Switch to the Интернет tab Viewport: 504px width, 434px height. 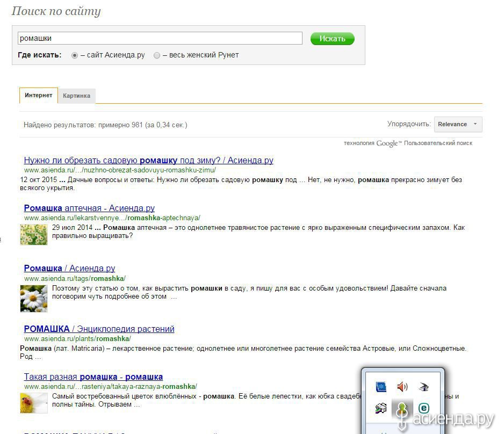point(39,96)
